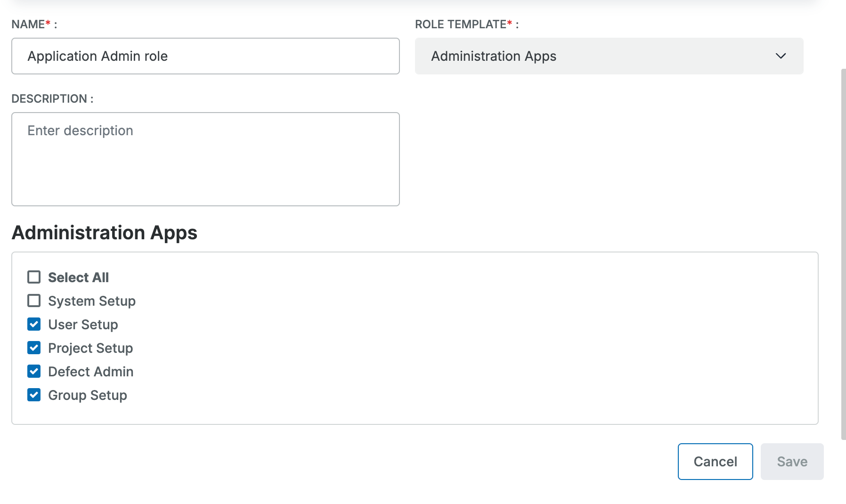Click the Group Setup label text
The height and width of the screenshot is (504, 846).
click(88, 395)
